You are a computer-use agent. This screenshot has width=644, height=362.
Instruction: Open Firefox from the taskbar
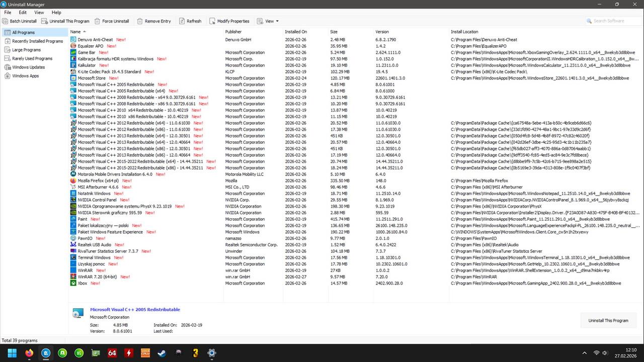tap(29, 353)
